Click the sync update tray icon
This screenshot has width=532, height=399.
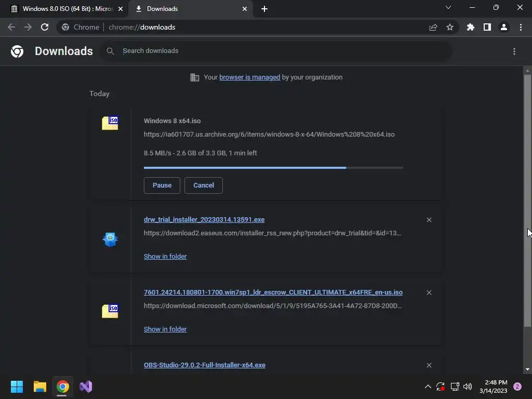(x=441, y=387)
